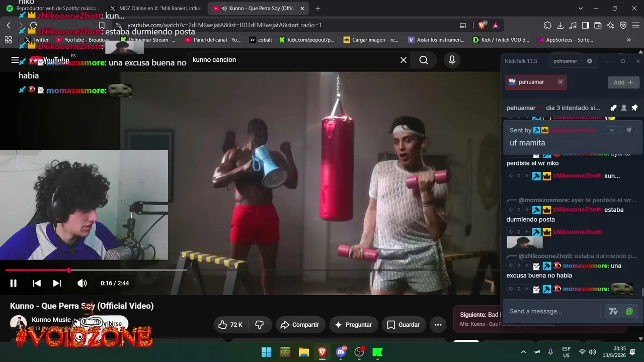
Task: Expand the pinned message chevron in KickTalk
Action: [x=612, y=130]
